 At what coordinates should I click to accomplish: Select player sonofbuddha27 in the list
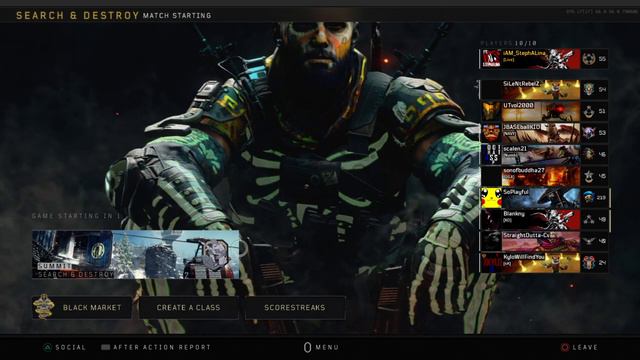(x=544, y=176)
